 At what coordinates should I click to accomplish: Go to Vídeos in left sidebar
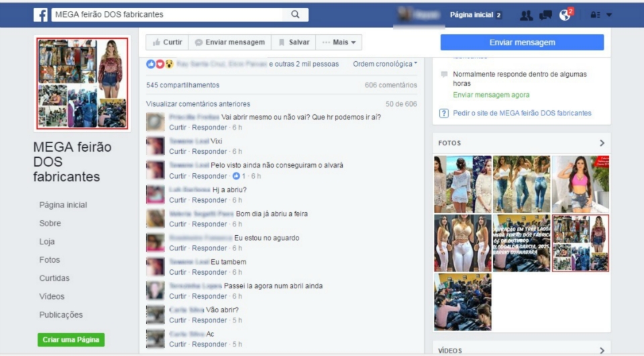52,296
